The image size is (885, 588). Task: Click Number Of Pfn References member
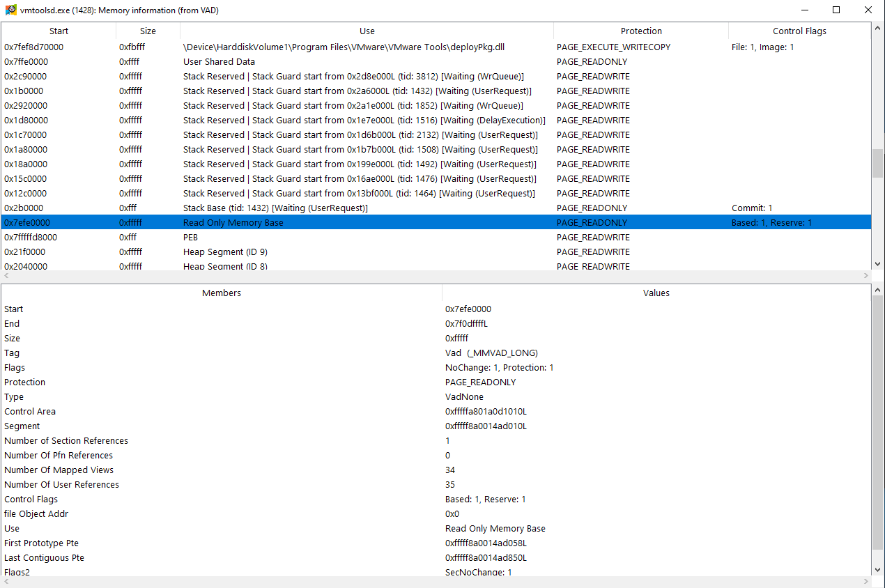59,455
